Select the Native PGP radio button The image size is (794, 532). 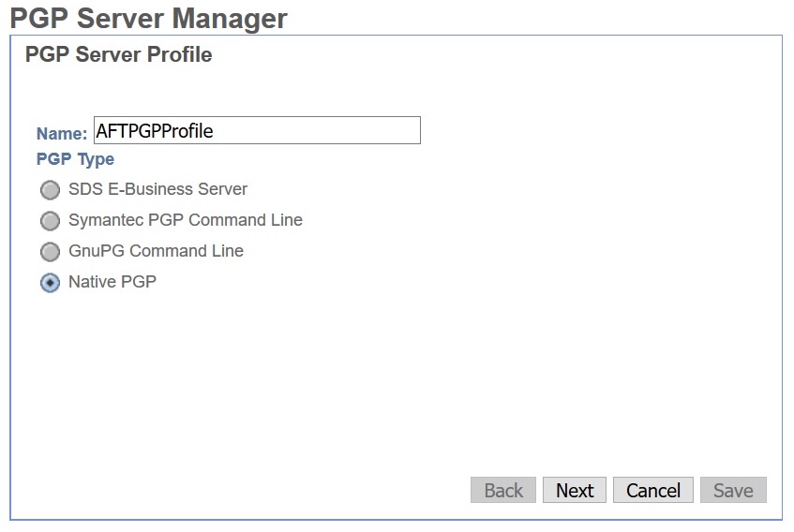pyautogui.click(x=50, y=283)
